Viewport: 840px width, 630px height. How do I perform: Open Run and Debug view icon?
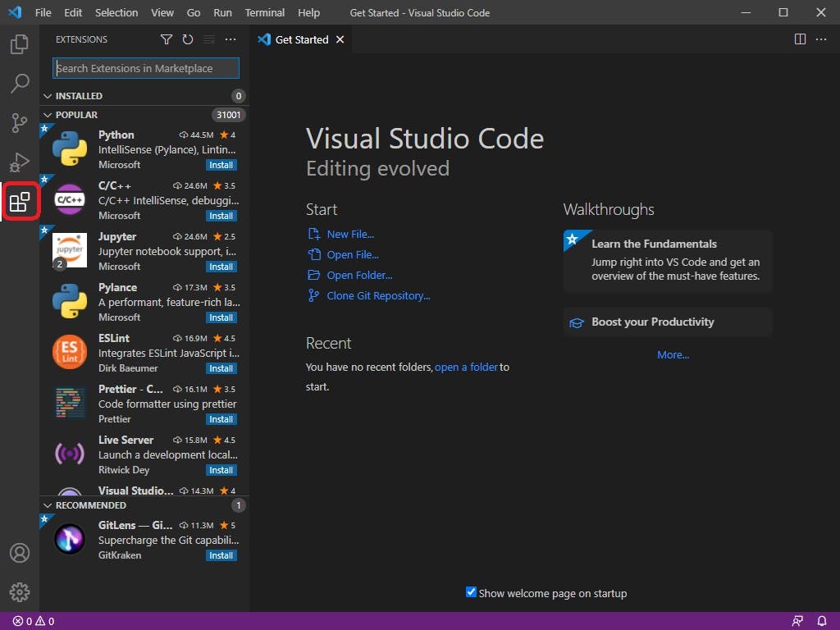click(20, 162)
